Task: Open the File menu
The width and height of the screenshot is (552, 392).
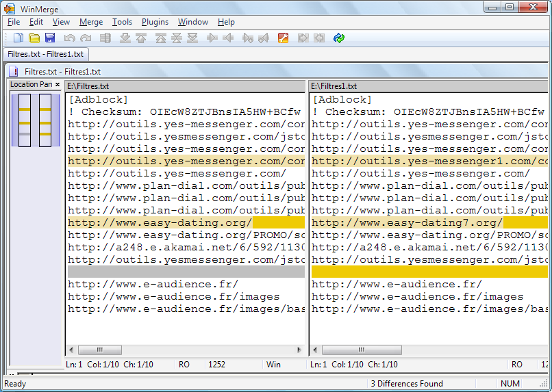Action: 14,22
